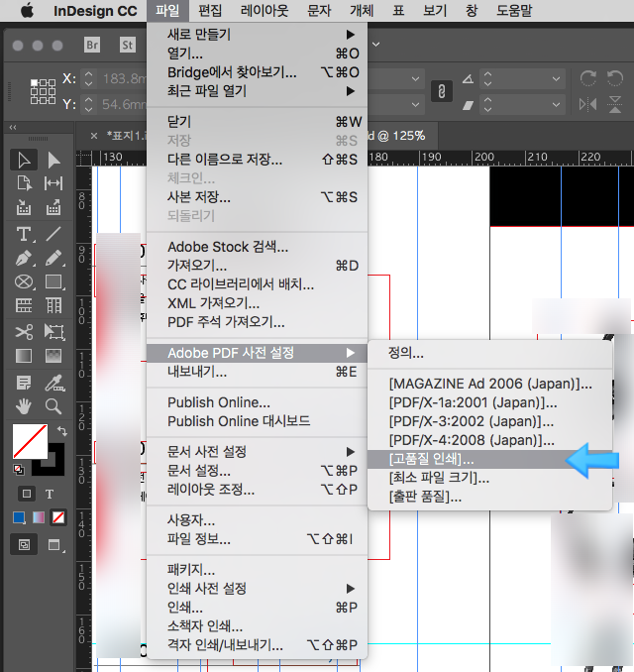This screenshot has height=672, width=634.
Task: Expand 문서 사전 설정 submenu
Action: click(257, 452)
